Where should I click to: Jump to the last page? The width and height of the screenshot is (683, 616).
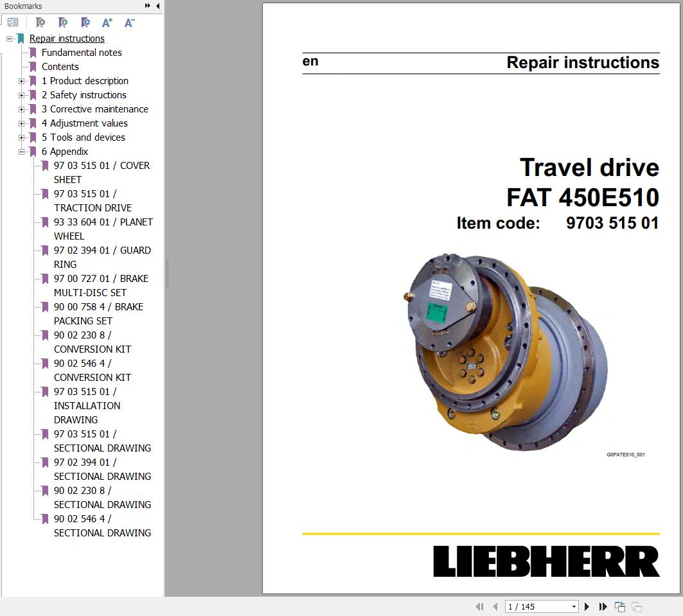click(x=603, y=606)
